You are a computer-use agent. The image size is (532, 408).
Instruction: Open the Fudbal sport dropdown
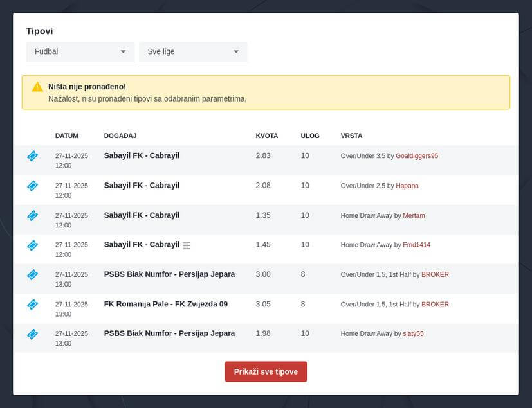[x=80, y=51]
